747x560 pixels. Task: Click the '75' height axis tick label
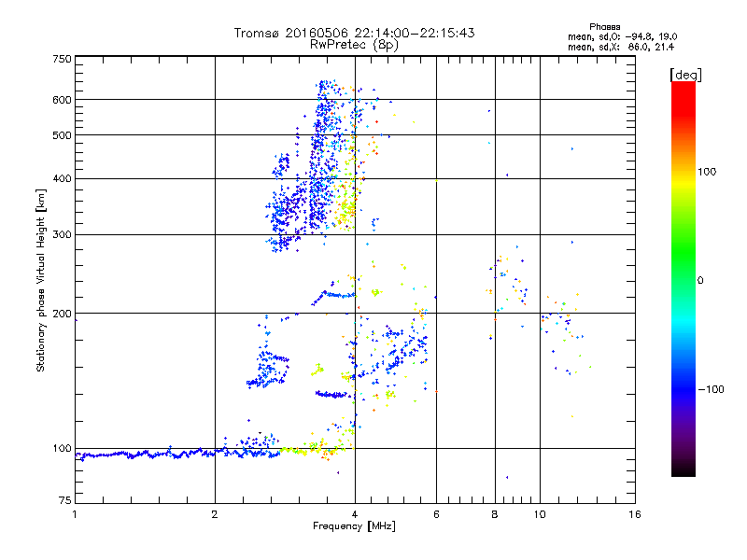(x=65, y=500)
